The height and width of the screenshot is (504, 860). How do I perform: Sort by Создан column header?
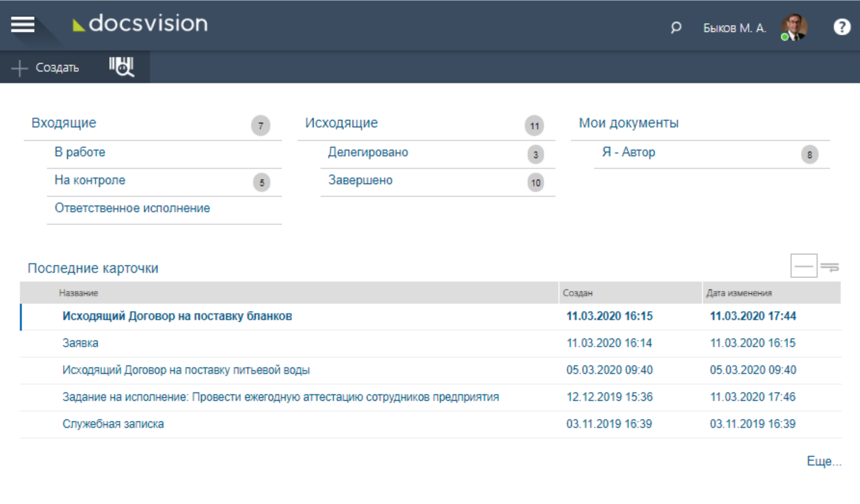click(577, 293)
